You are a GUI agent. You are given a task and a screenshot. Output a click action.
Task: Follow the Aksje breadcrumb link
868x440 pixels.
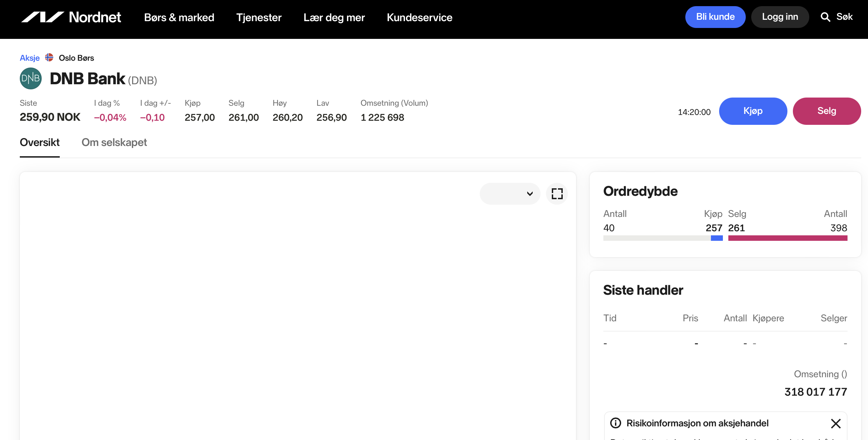point(30,58)
